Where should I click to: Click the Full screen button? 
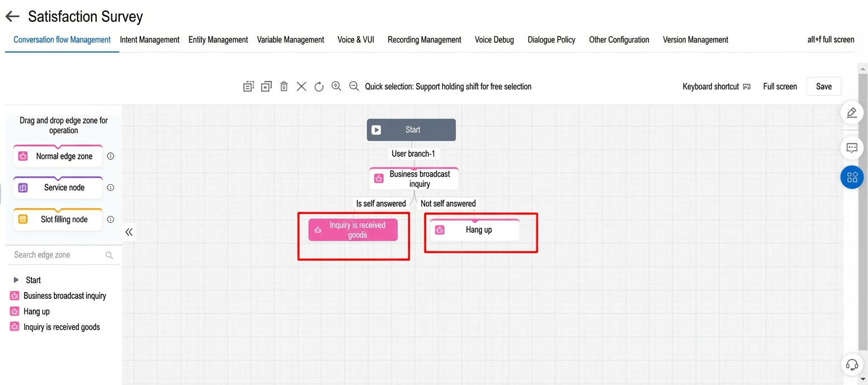tap(780, 87)
